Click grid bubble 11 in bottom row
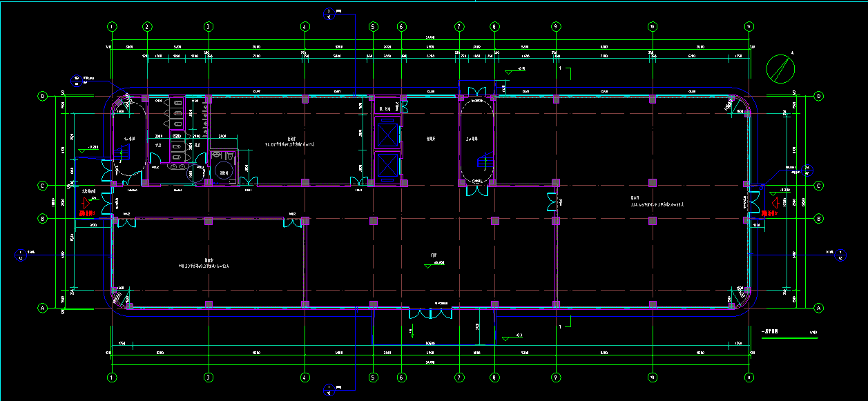This screenshot has width=868, height=401. [749, 378]
